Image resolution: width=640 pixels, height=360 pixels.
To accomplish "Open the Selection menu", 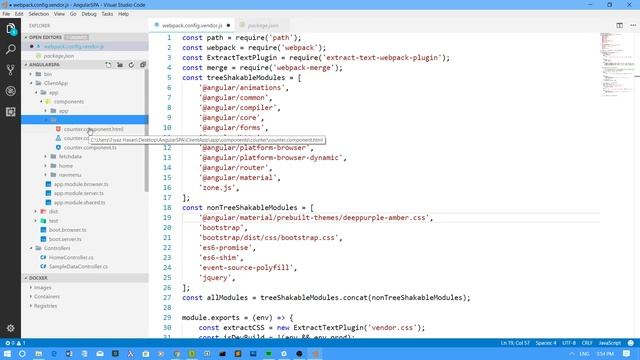I will coord(39,14).
